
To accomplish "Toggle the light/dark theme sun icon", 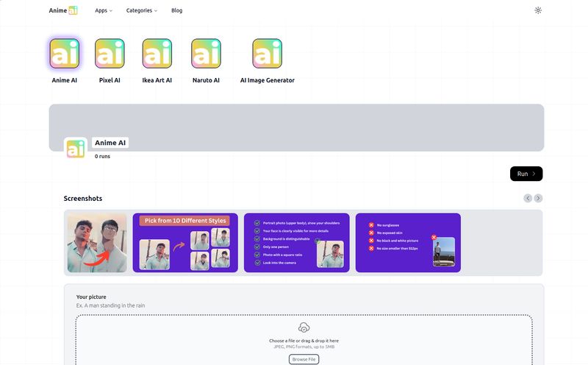I will click(x=538, y=10).
